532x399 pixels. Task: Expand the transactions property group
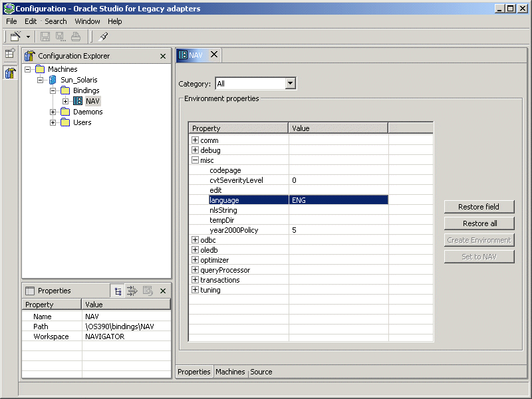(x=195, y=280)
